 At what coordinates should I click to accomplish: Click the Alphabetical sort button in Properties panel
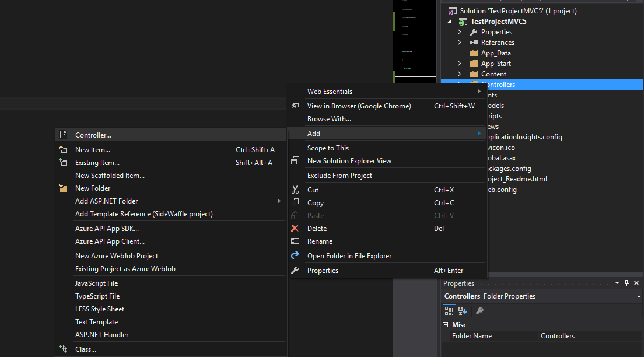pos(463,311)
